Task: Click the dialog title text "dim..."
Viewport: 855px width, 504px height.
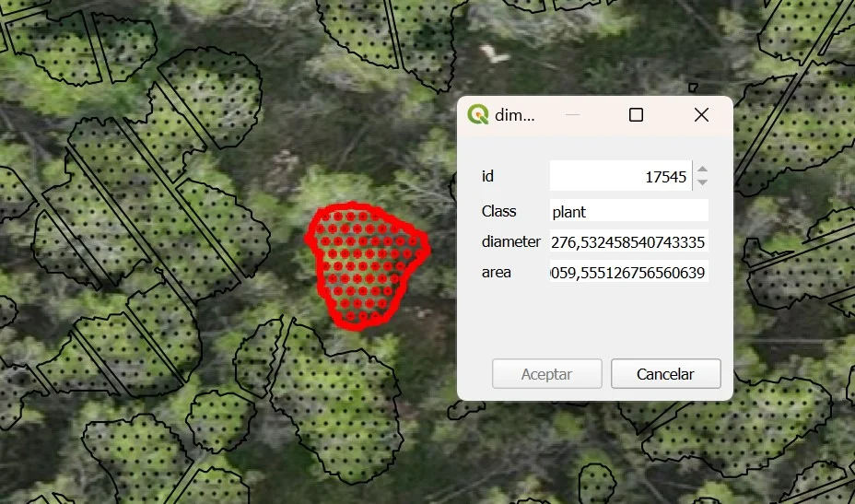Action: (514, 115)
